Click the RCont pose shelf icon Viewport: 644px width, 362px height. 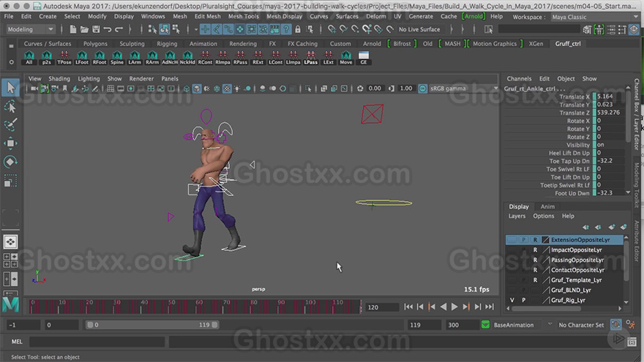coord(205,58)
